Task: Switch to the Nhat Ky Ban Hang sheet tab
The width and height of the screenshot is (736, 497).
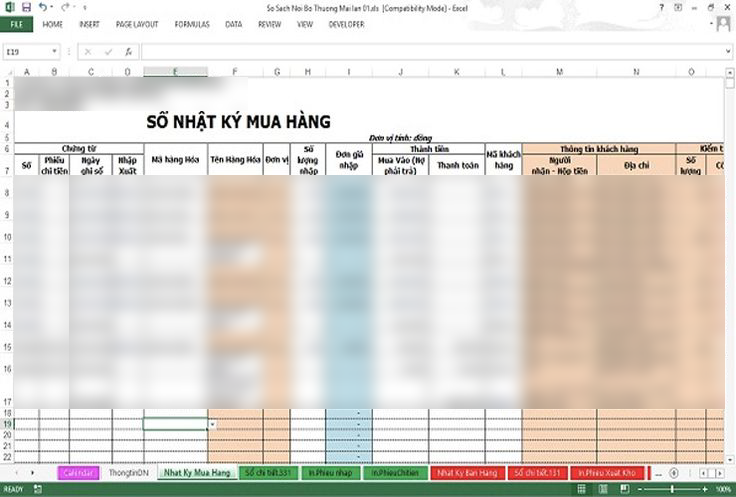Action: pyautogui.click(x=468, y=473)
